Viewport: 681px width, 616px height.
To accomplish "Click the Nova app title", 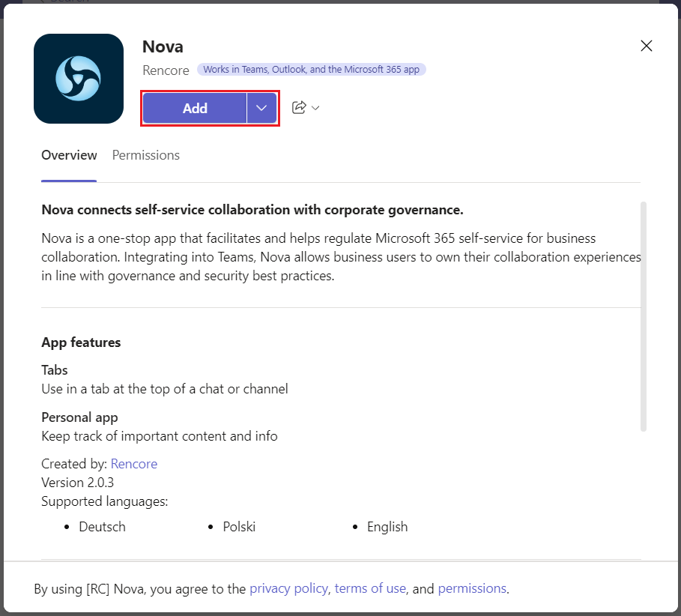I will click(x=163, y=46).
